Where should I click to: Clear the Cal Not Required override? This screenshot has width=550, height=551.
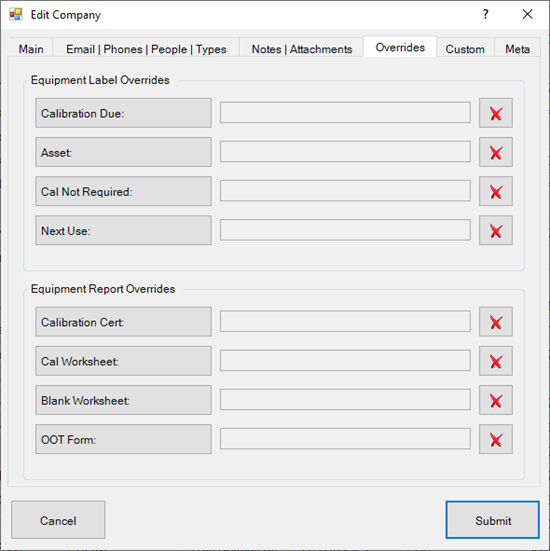click(x=496, y=191)
